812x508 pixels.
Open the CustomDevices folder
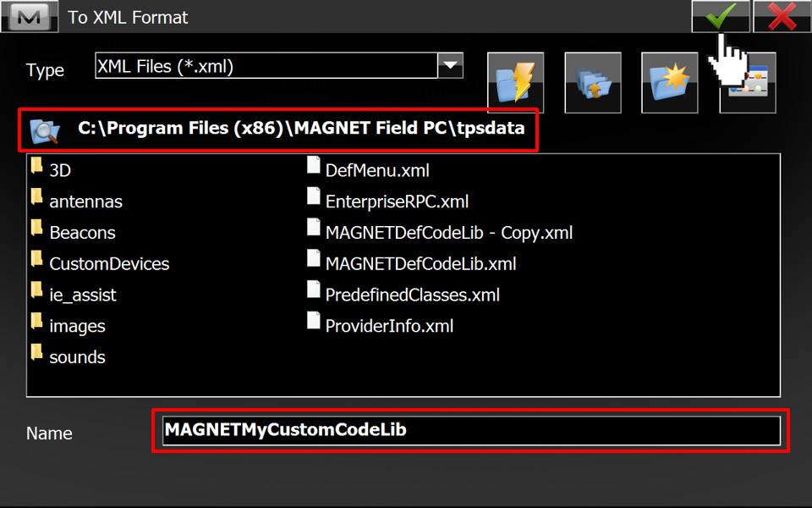pyautogui.click(x=109, y=263)
